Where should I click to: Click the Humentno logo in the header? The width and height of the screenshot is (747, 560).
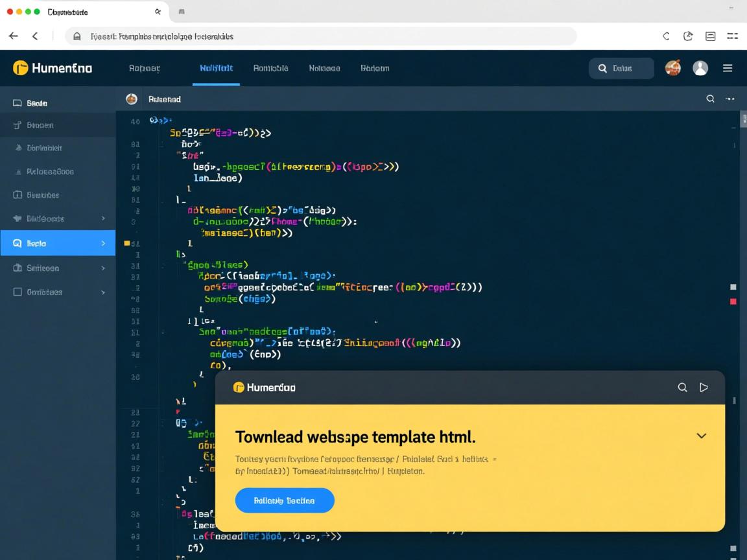point(52,68)
